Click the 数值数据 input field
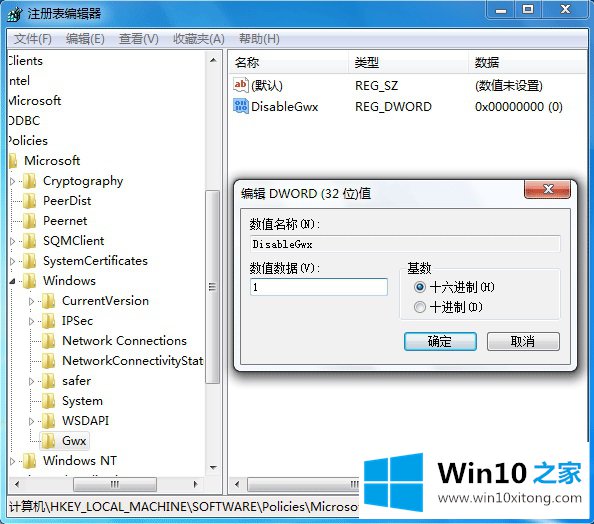Image resolution: width=594 pixels, height=524 pixels. (x=319, y=287)
